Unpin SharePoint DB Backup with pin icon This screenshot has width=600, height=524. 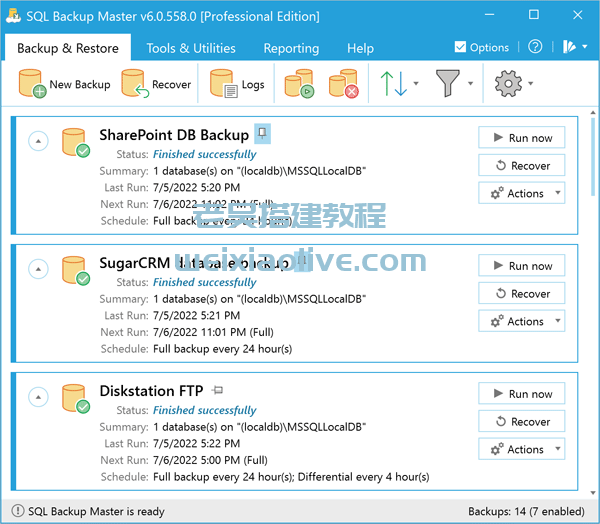click(262, 134)
